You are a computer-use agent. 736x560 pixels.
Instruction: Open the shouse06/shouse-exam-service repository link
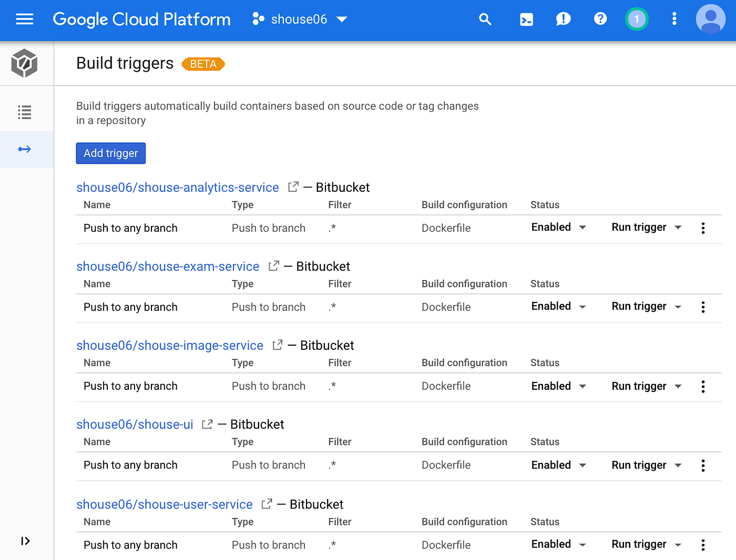pyautogui.click(x=168, y=266)
